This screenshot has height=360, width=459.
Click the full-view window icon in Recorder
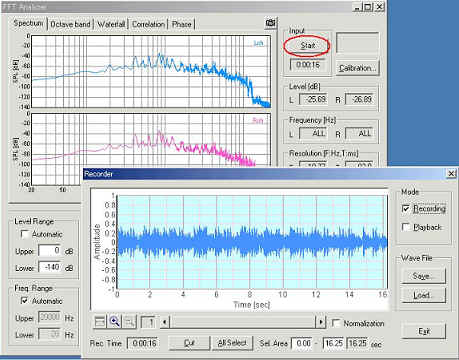tap(100, 322)
